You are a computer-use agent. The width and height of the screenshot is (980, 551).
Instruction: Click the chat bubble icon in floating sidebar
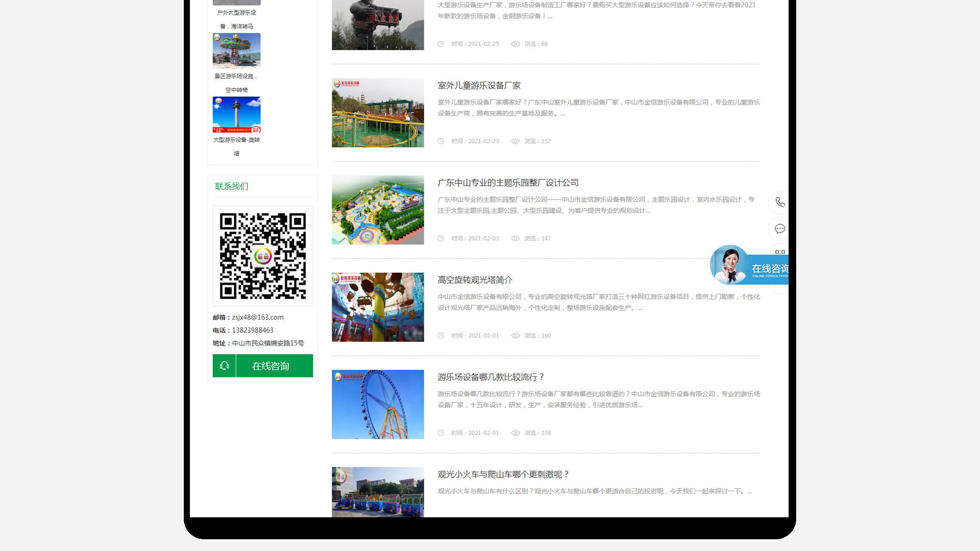pos(779,229)
